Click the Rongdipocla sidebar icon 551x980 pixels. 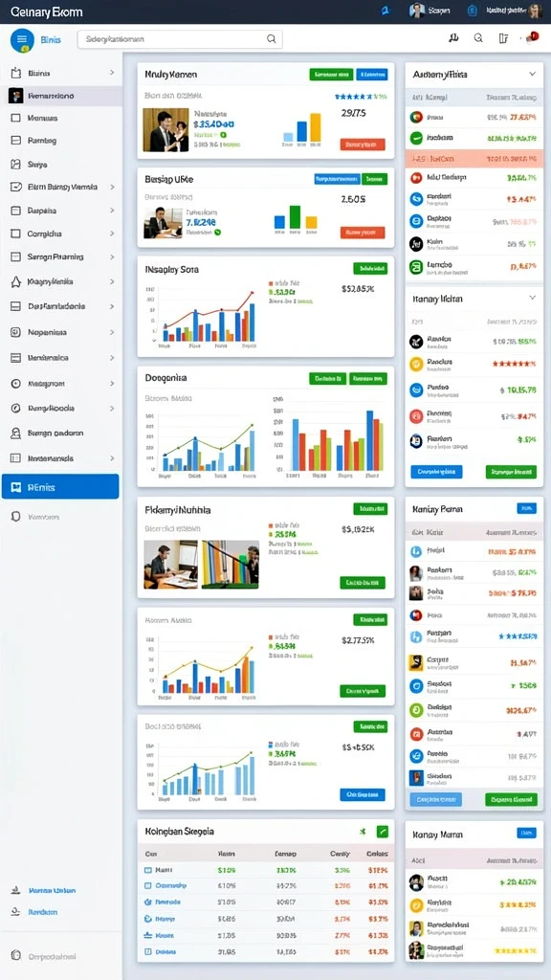click(16, 408)
